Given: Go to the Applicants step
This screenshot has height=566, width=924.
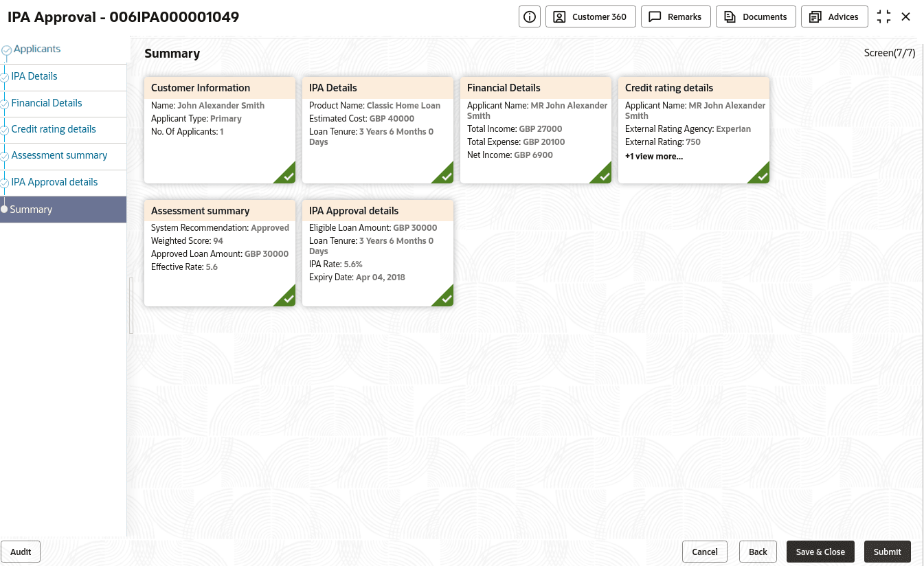Looking at the screenshot, I should [x=37, y=49].
